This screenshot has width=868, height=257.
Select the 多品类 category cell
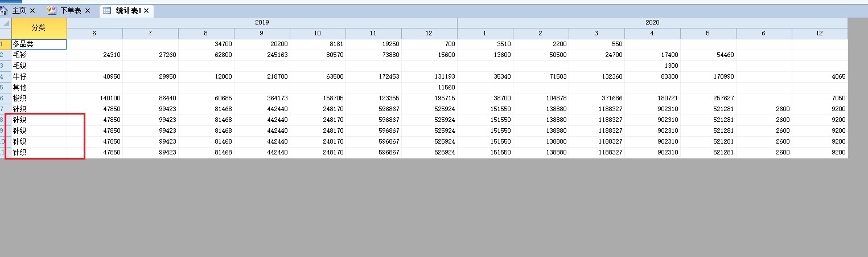39,44
